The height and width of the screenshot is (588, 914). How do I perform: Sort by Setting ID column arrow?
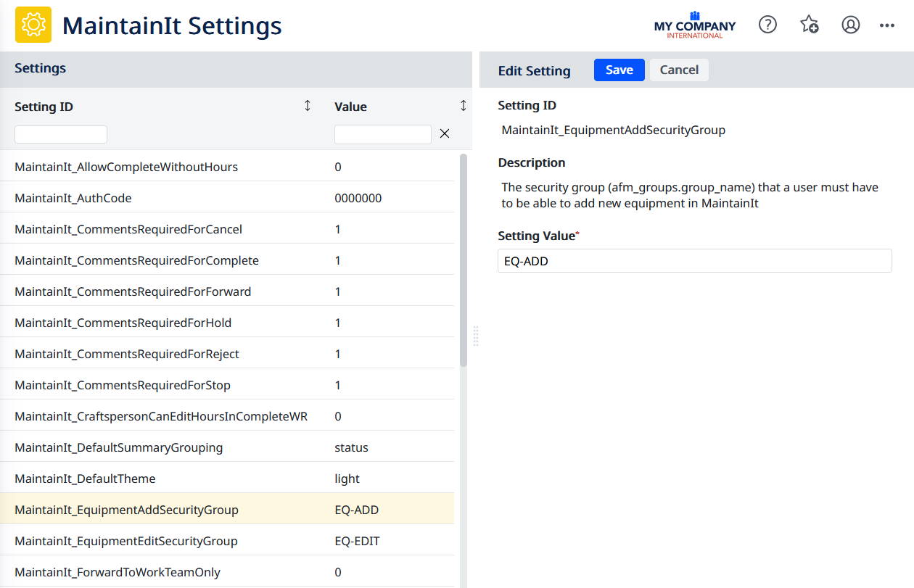[x=307, y=106]
